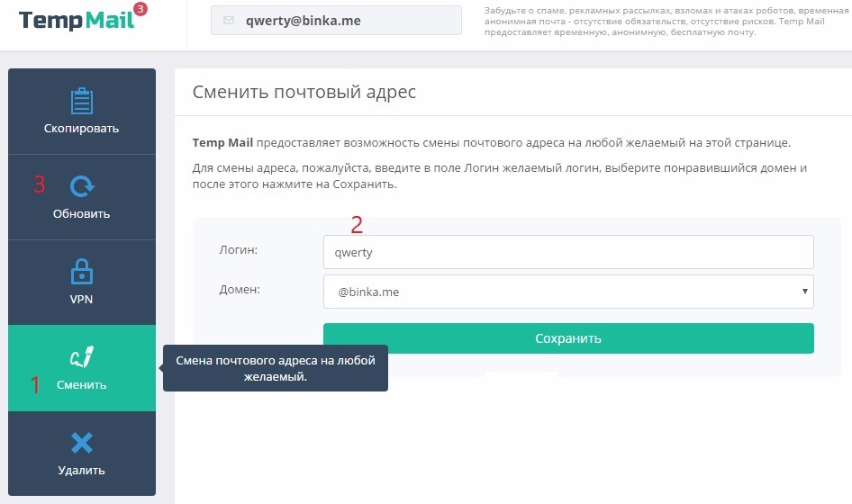Viewport: 852px width, 504px height.
Task: Select the Обновить label in sidebar
Action: pyautogui.click(x=82, y=214)
